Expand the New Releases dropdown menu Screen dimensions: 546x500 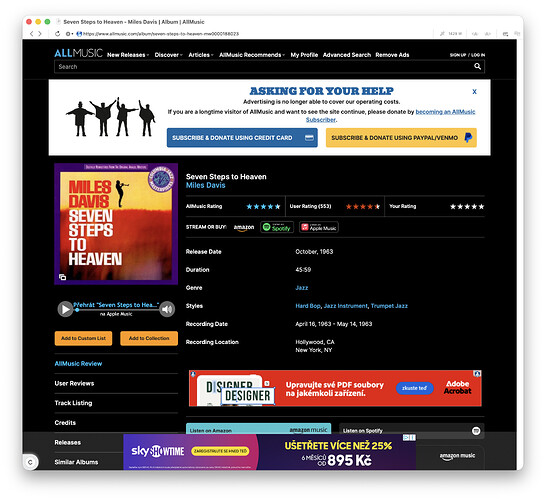[128, 55]
